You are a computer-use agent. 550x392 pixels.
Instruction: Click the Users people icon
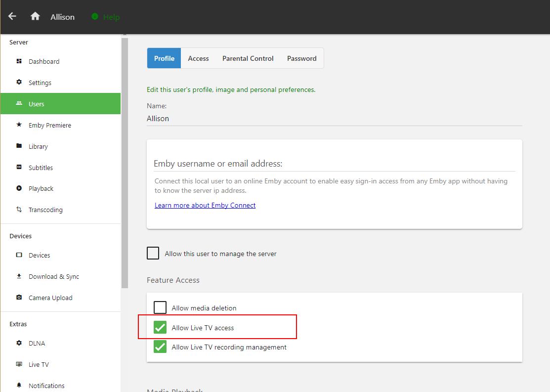(19, 103)
